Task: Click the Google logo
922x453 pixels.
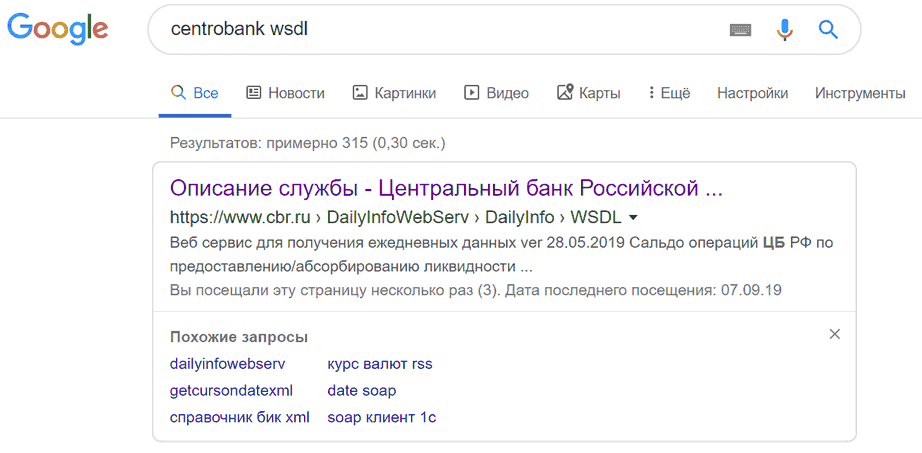Action: 58,30
